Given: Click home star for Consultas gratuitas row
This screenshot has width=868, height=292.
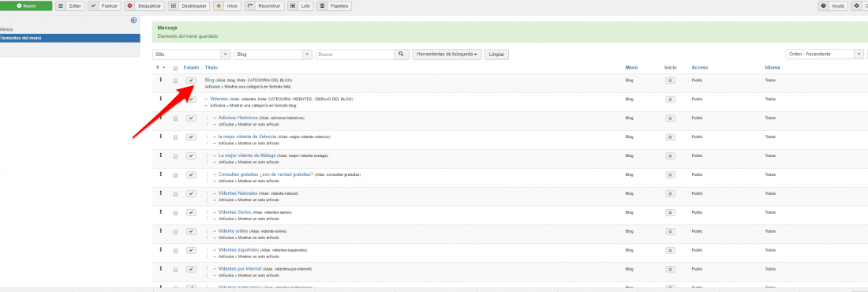Looking at the screenshot, I should (671, 175).
